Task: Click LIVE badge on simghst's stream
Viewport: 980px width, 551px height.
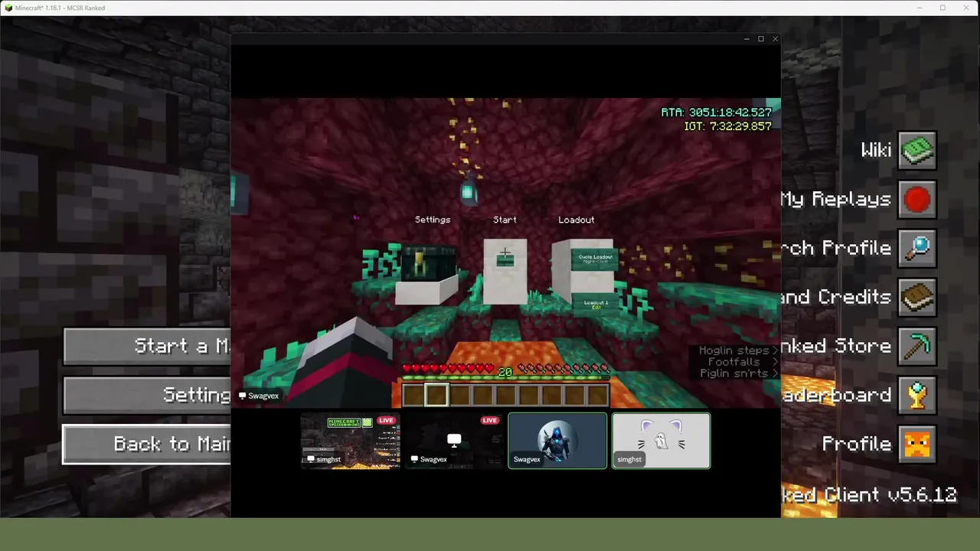Action: pyautogui.click(x=386, y=420)
